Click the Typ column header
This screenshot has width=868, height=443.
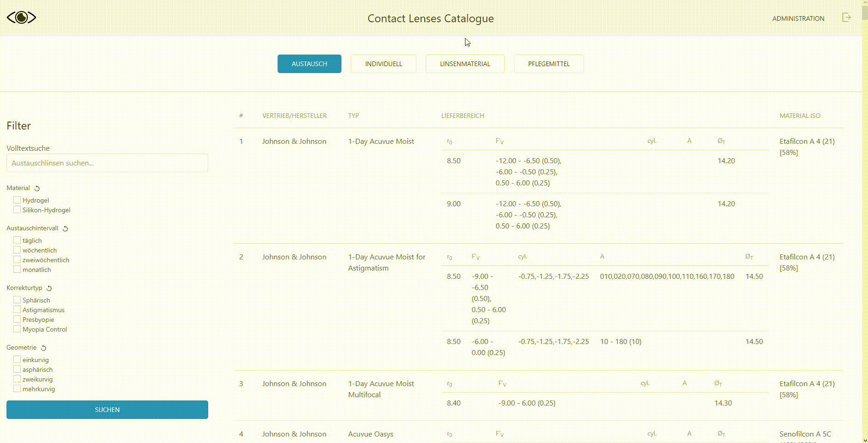[353, 116]
